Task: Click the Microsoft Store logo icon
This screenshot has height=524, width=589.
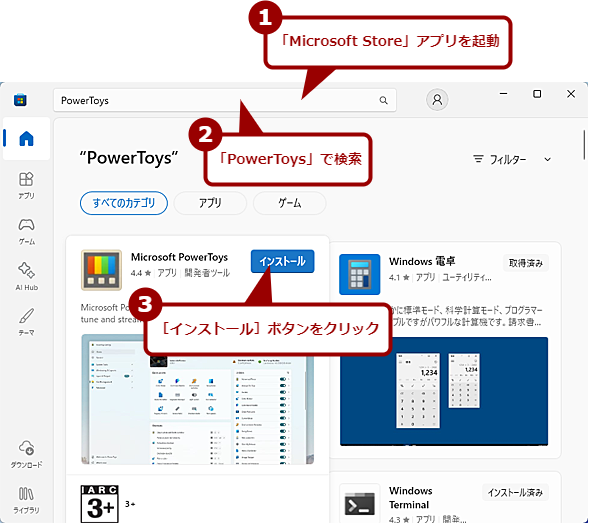Action: 20,100
